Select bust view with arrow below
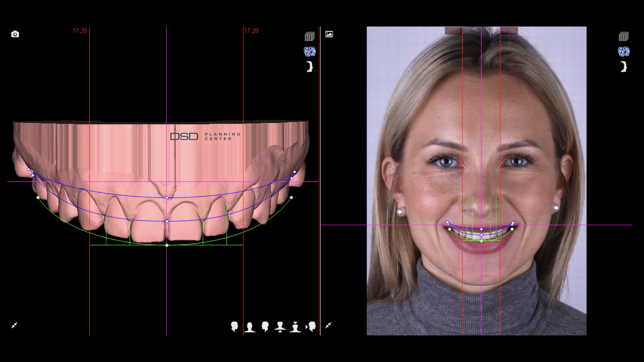The image size is (644, 362). pyautogui.click(x=280, y=327)
